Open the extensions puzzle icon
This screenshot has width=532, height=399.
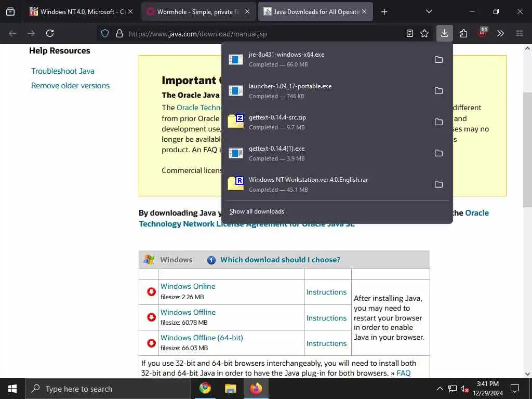click(x=463, y=33)
